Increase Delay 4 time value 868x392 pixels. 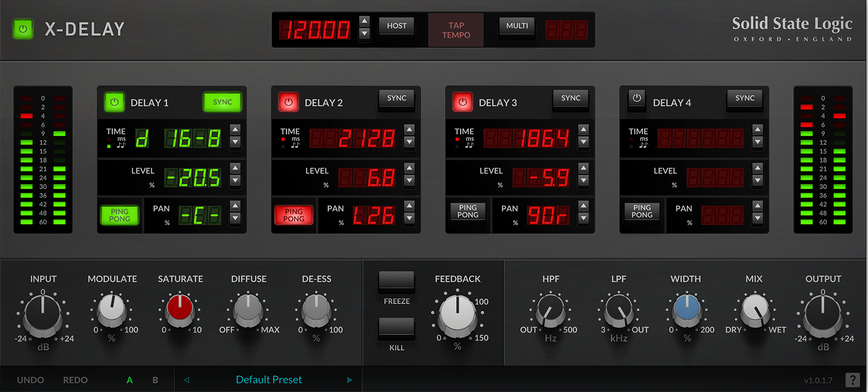(x=757, y=129)
